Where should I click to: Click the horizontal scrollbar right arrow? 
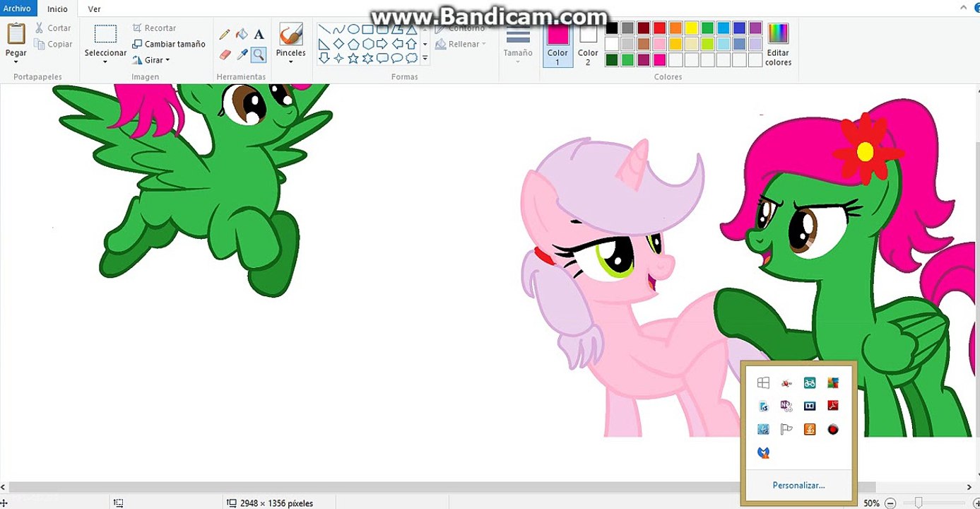(969, 487)
